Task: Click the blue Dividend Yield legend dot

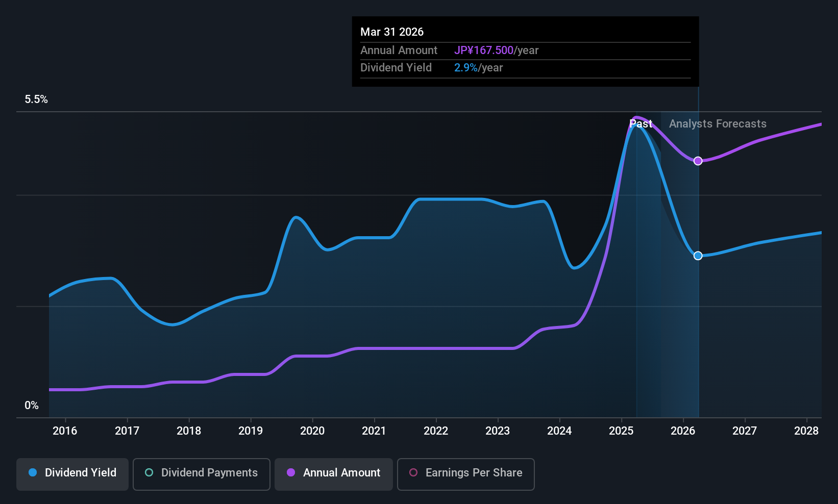Action: [33, 472]
